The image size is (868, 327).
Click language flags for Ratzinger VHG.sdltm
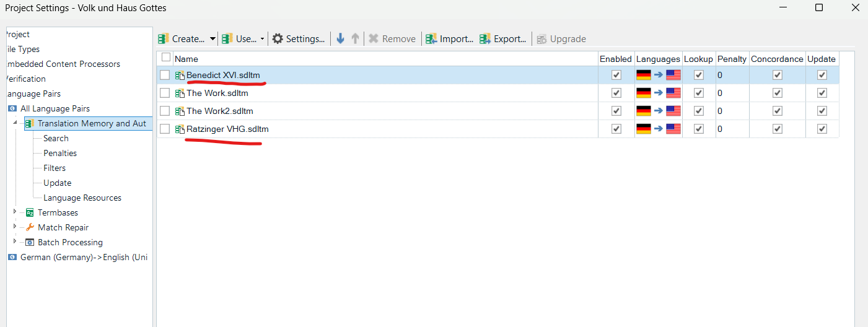(x=658, y=129)
